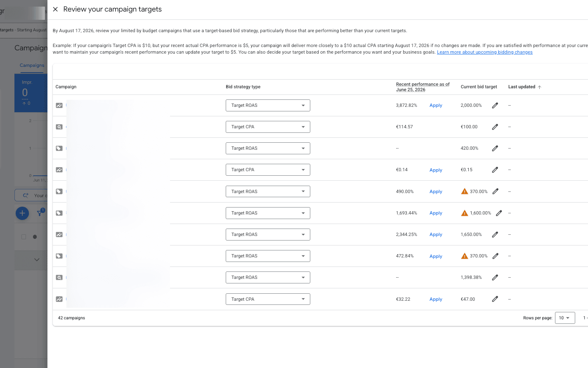The width and height of the screenshot is (588, 368).
Task: Click the search campaign icon in the €114.57 row
Action: [x=59, y=127]
